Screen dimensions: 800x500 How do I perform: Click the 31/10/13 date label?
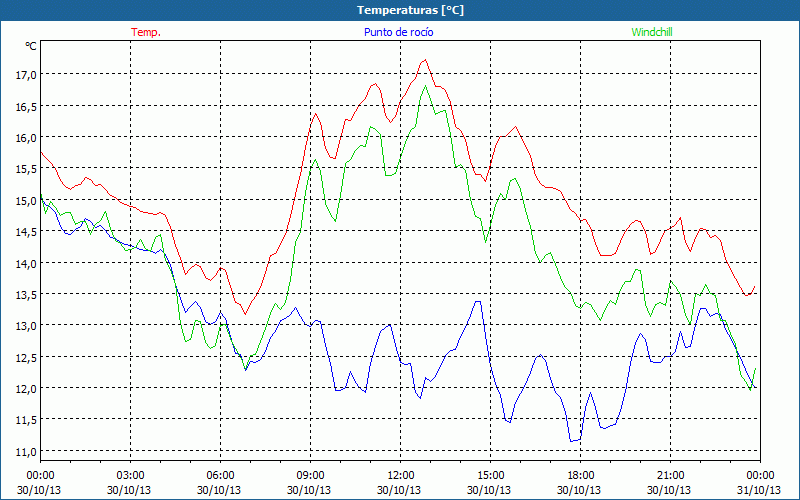[x=759, y=490]
